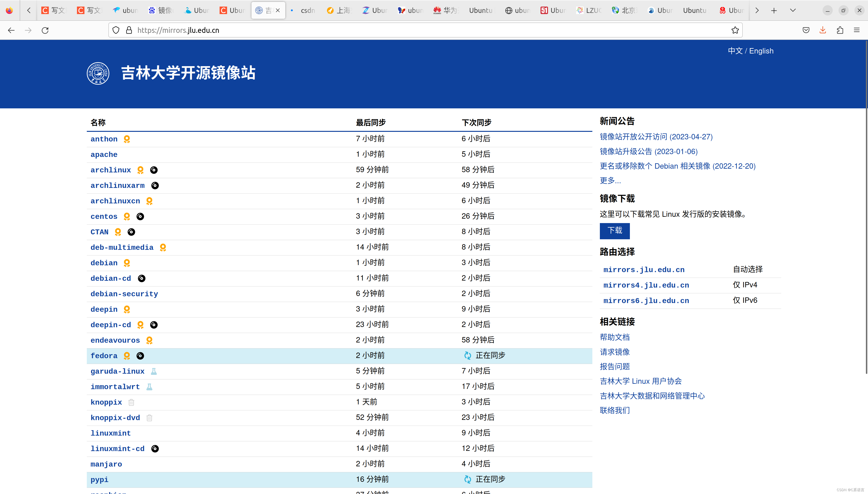The height and width of the screenshot is (494, 868).
Task: Open the 帮助文档 help docs link
Action: coord(615,337)
